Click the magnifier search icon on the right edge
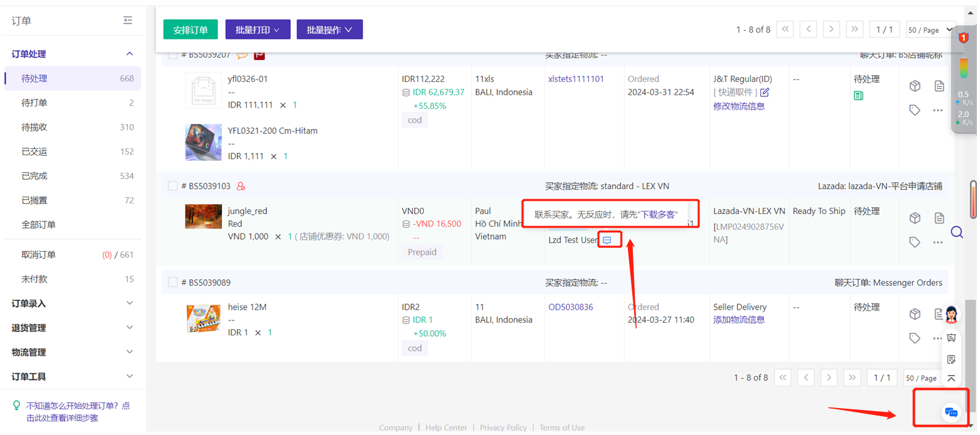 (957, 232)
